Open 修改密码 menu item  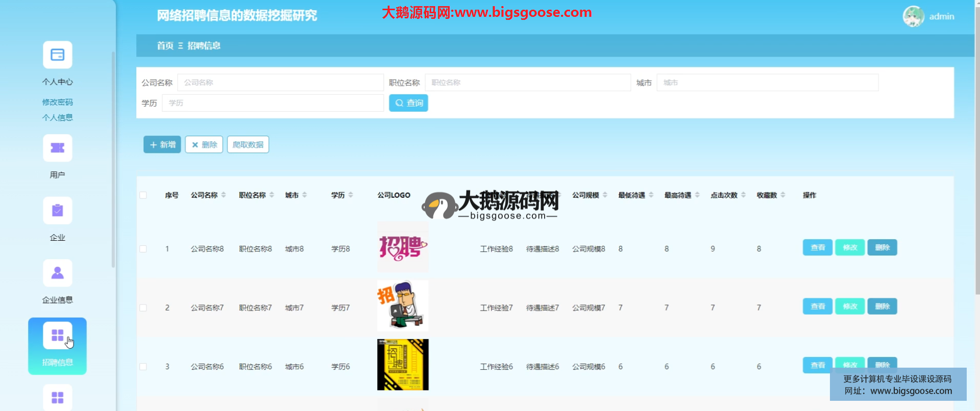pos(57,102)
